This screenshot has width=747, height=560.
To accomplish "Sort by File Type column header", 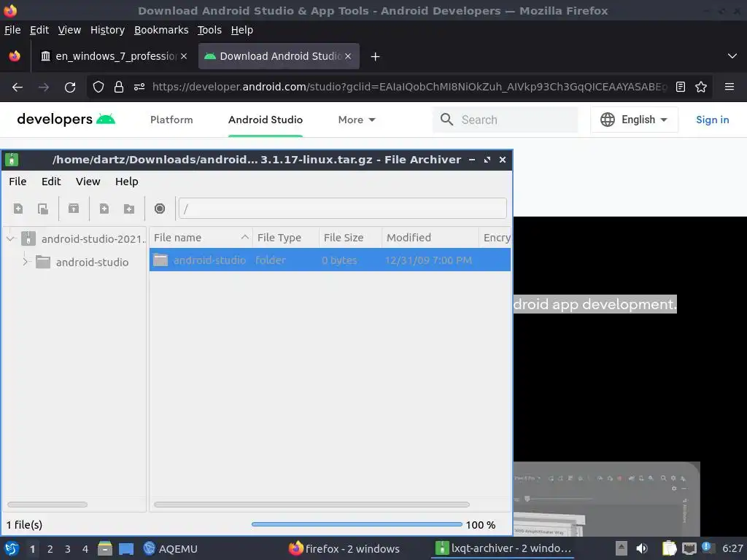I will (285, 238).
